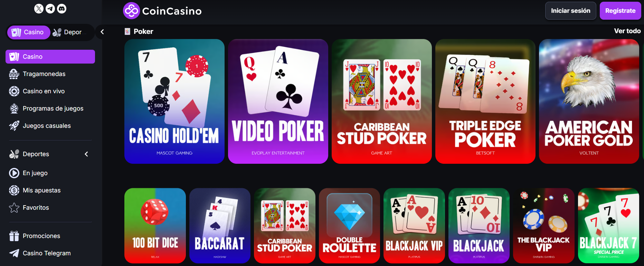The height and width of the screenshot is (266, 644).
Task: Open the X (Twitter) social icon
Action: point(39,9)
